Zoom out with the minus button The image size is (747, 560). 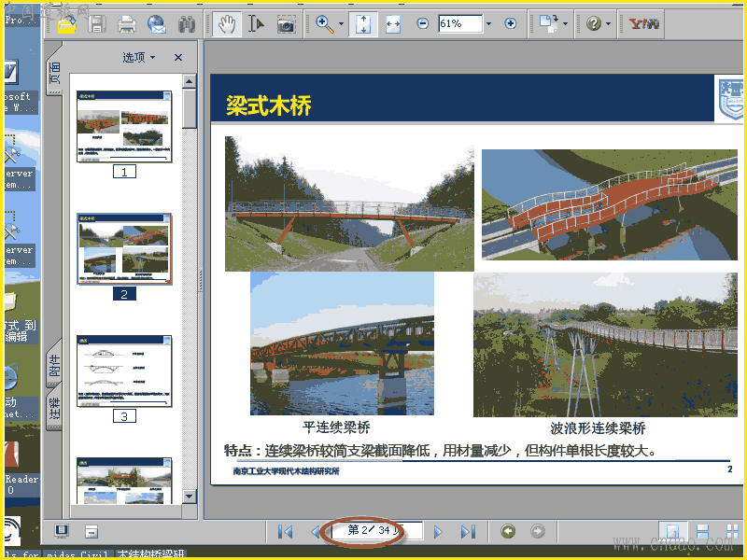[x=423, y=23]
